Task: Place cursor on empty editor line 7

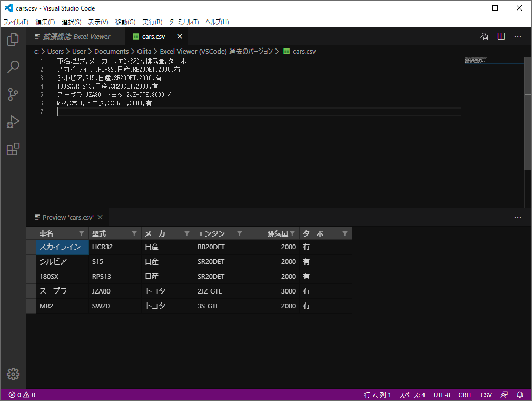Action: pos(259,112)
